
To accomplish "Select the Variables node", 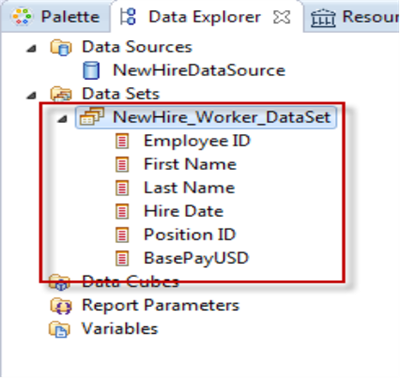I will 120,329.
